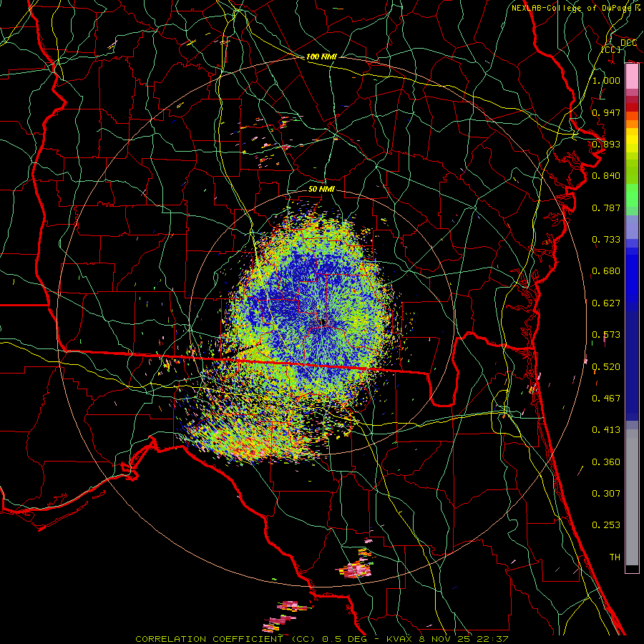Screen dimensions: 644x644
Task: Select the 0.733 legend value
Action: (x=606, y=240)
